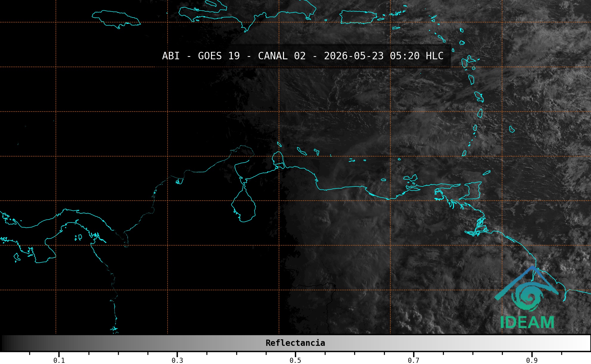The width and height of the screenshot is (591, 364).
Task: Click the Reflectancia colorbar label
Action: (295, 343)
